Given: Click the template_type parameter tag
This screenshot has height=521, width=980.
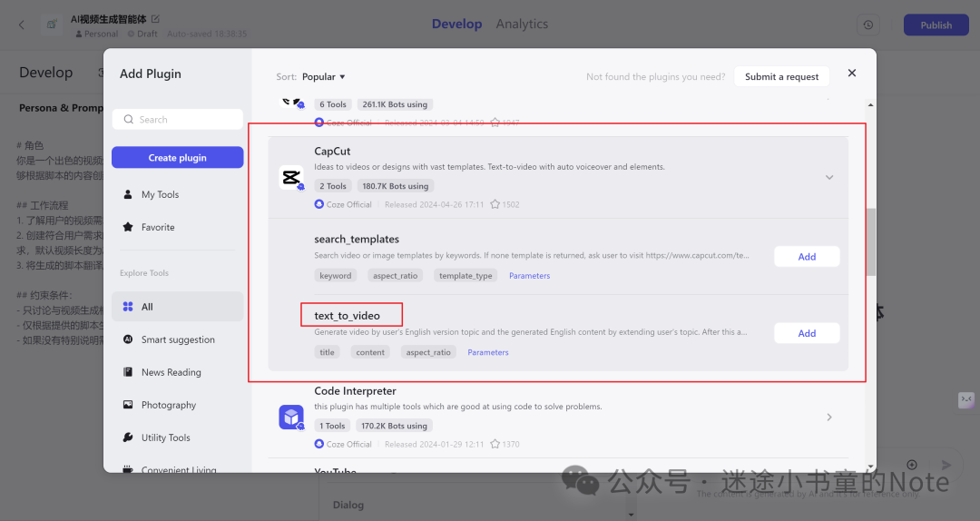Looking at the screenshot, I should pyautogui.click(x=465, y=276).
